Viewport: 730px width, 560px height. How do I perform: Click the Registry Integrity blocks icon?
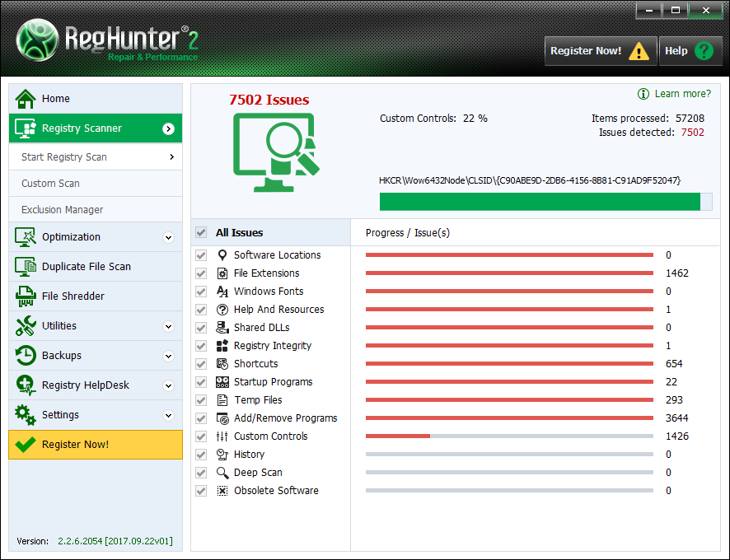tap(222, 346)
